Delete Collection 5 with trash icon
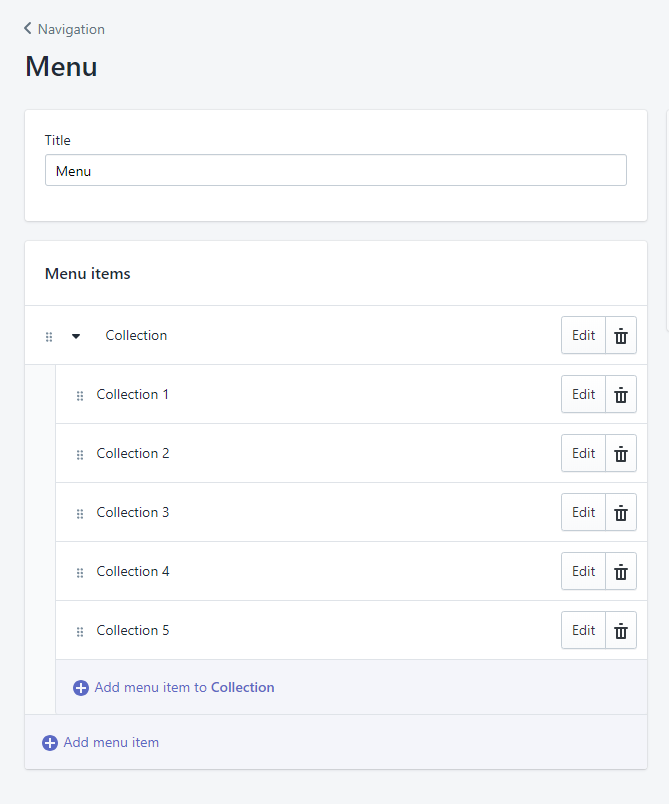669x804 pixels. (621, 631)
